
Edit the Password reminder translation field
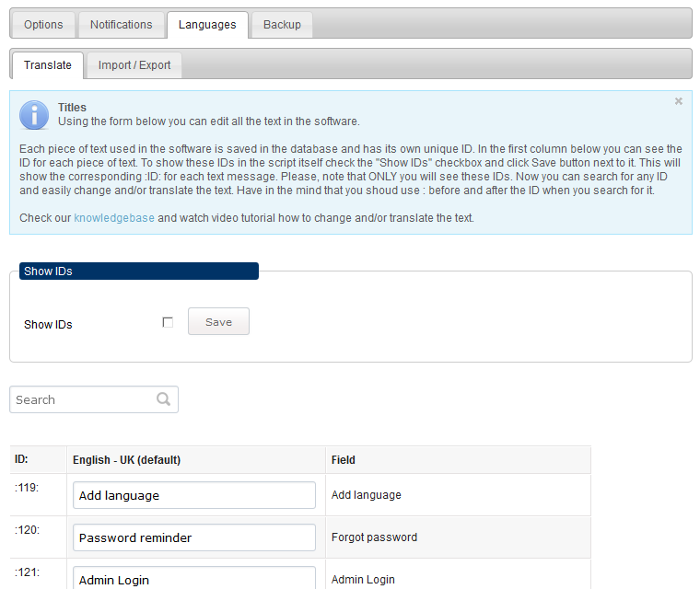(x=194, y=537)
